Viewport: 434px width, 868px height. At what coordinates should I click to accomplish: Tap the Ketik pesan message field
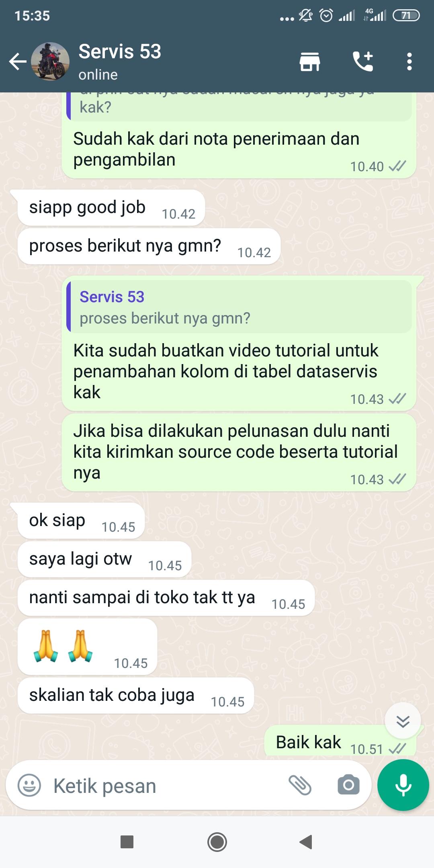click(x=165, y=786)
